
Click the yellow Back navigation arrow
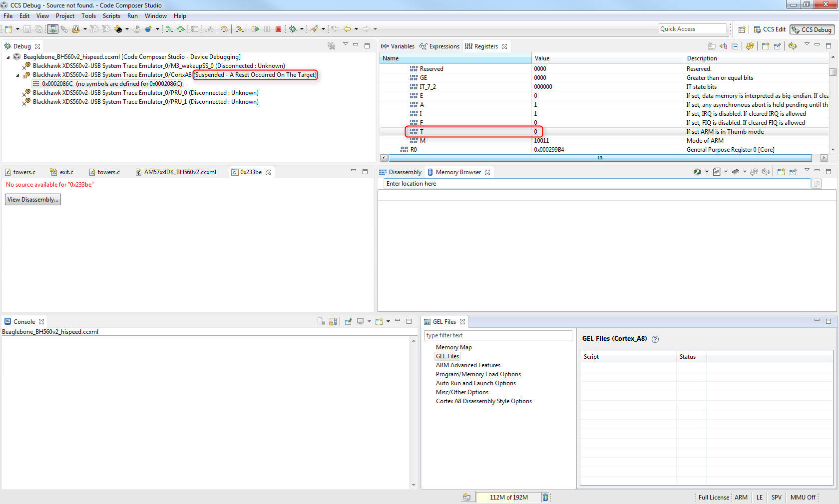coord(347,29)
